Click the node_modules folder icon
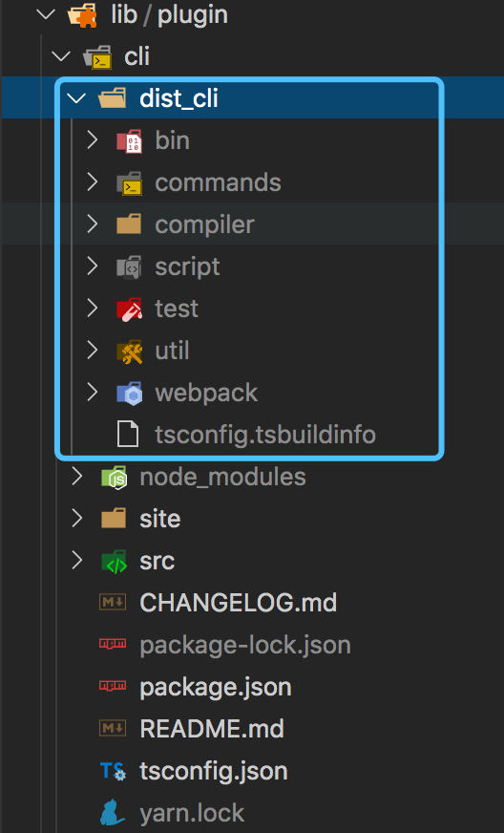Image resolution: width=504 pixels, height=833 pixels. (x=115, y=477)
